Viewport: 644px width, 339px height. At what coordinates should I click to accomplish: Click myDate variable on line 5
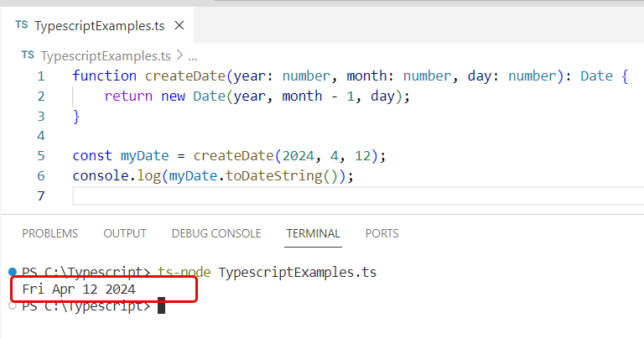pyautogui.click(x=144, y=156)
